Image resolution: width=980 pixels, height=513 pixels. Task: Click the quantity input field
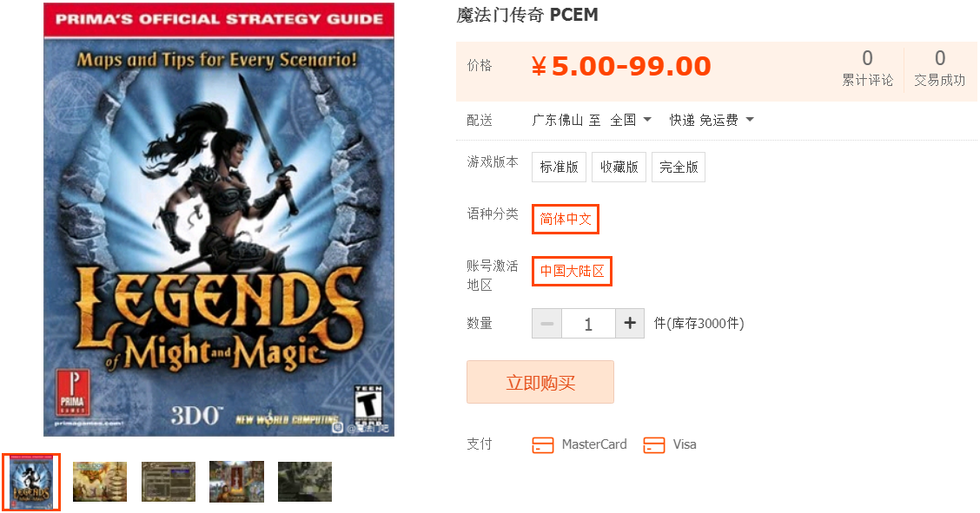tap(589, 323)
